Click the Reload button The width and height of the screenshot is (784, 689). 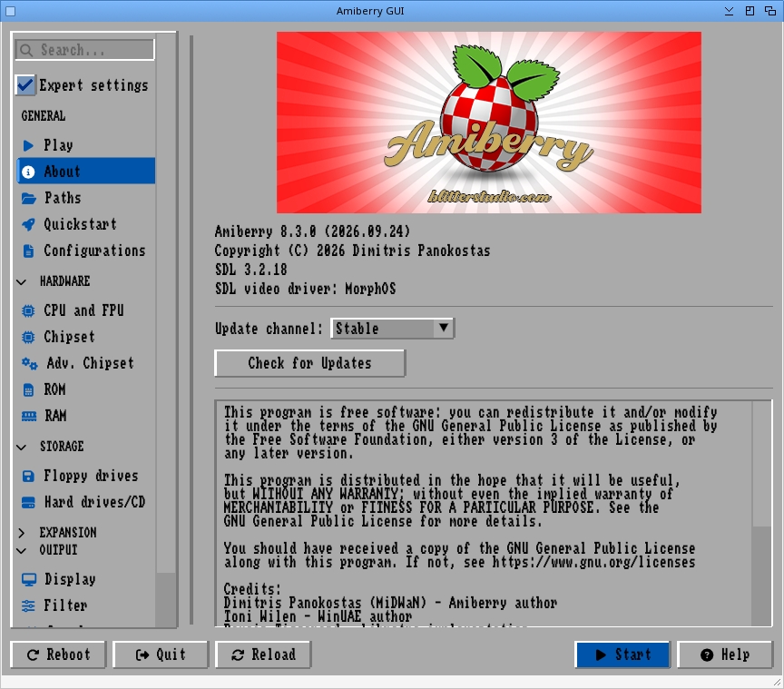(x=263, y=655)
